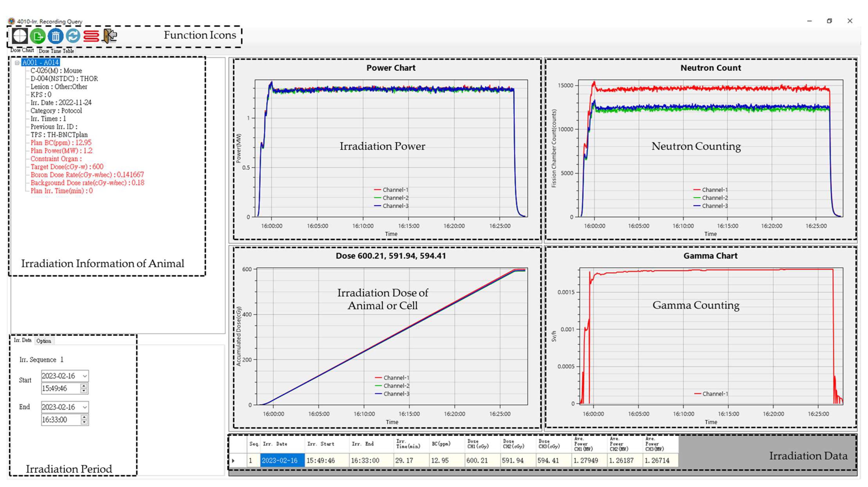Open the Option tab
Viewport: 868px width, 487px height.
(44, 341)
